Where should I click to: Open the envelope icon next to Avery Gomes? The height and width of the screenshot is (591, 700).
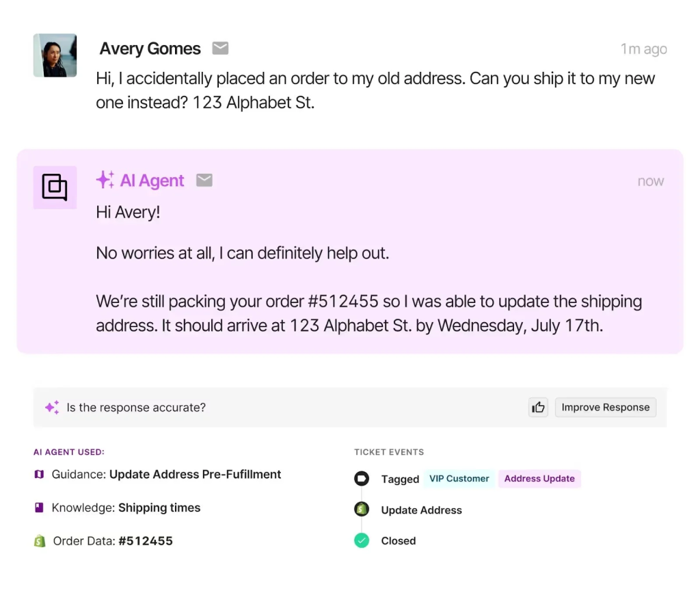pos(220,49)
